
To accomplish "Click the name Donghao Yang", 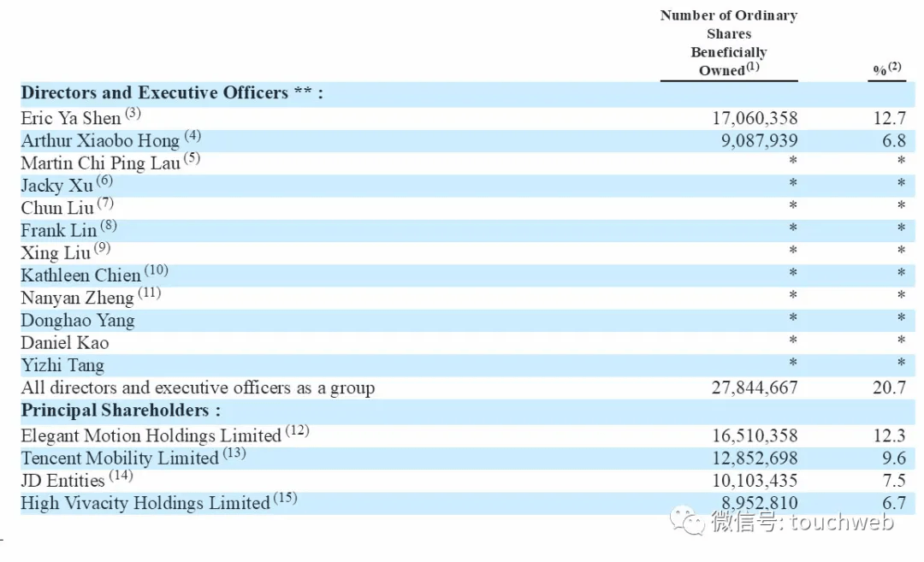I will click(x=78, y=321).
